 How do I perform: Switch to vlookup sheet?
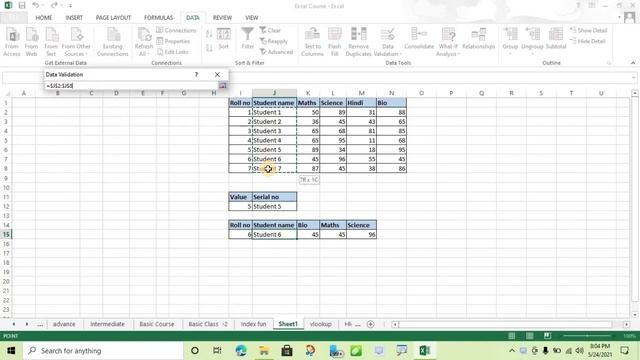point(321,324)
